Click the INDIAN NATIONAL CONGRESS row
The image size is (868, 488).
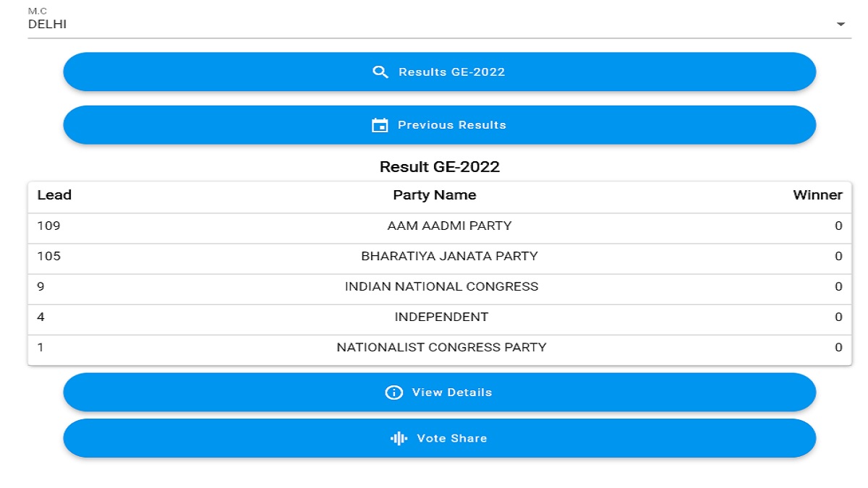(438, 286)
